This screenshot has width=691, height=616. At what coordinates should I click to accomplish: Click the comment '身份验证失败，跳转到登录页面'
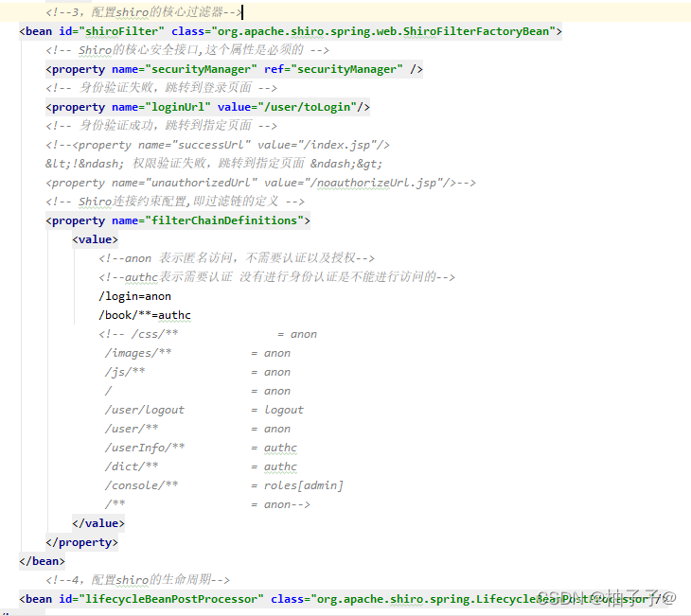coord(161,88)
